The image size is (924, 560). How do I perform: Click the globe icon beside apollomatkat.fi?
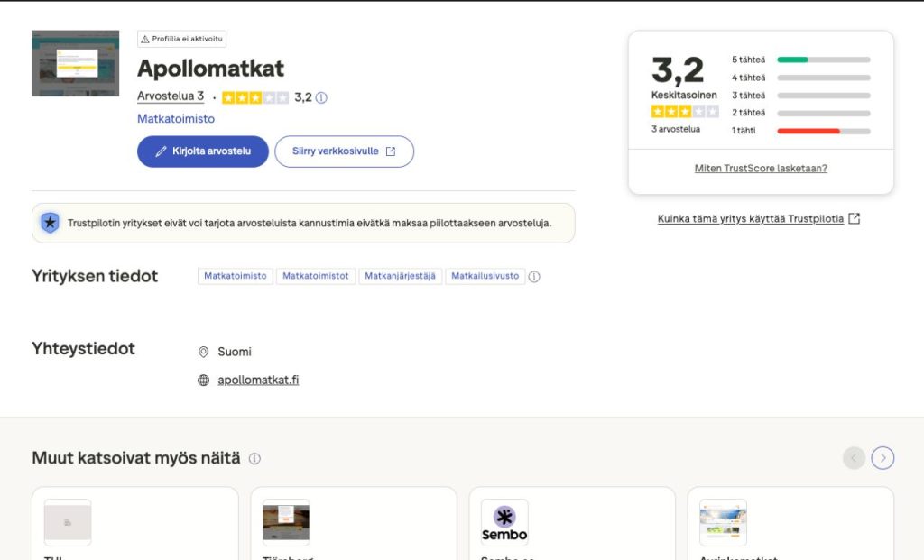[x=202, y=380]
